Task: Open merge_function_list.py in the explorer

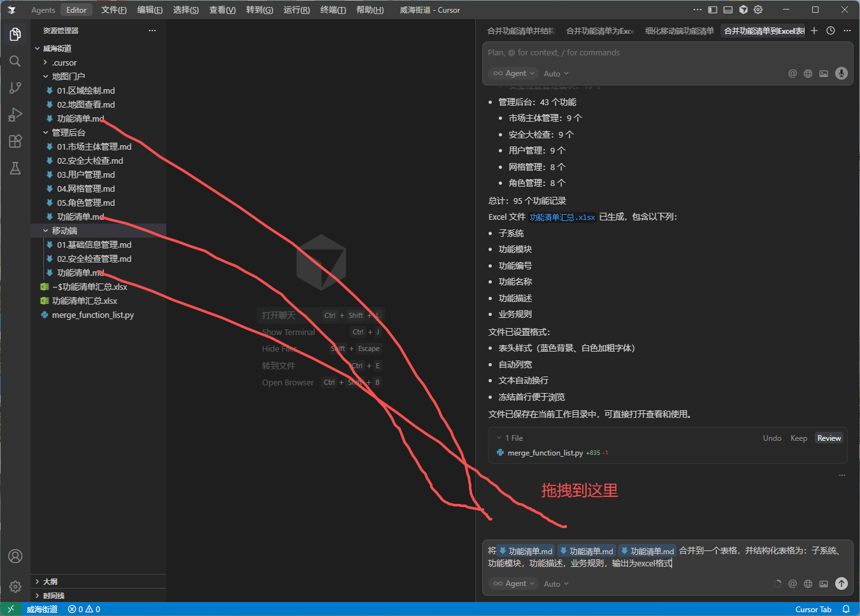Action: coord(92,315)
